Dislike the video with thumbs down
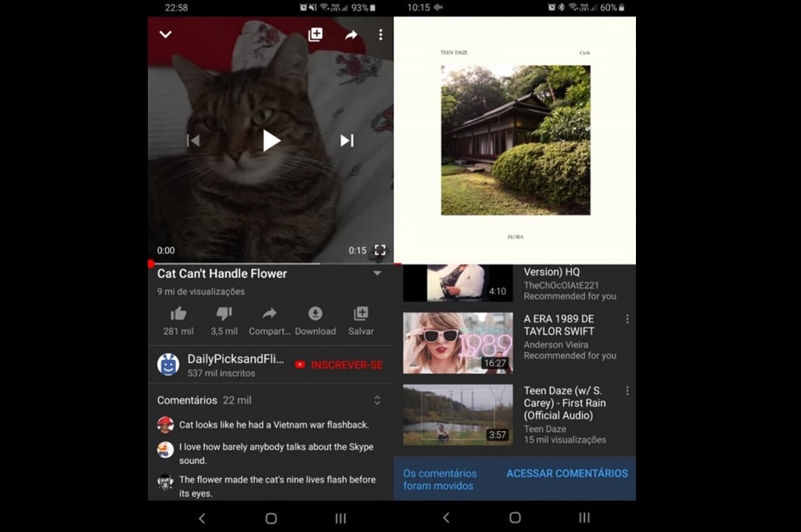This screenshot has width=801, height=532. click(x=224, y=314)
